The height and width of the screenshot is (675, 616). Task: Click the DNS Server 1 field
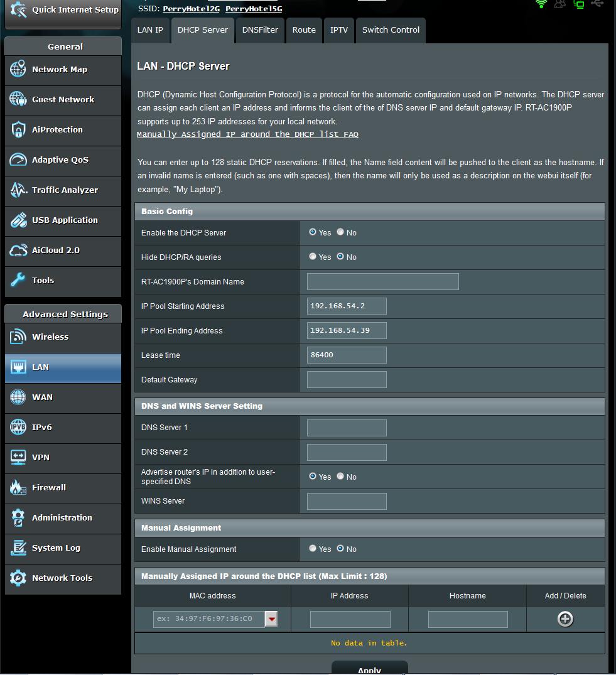click(347, 428)
